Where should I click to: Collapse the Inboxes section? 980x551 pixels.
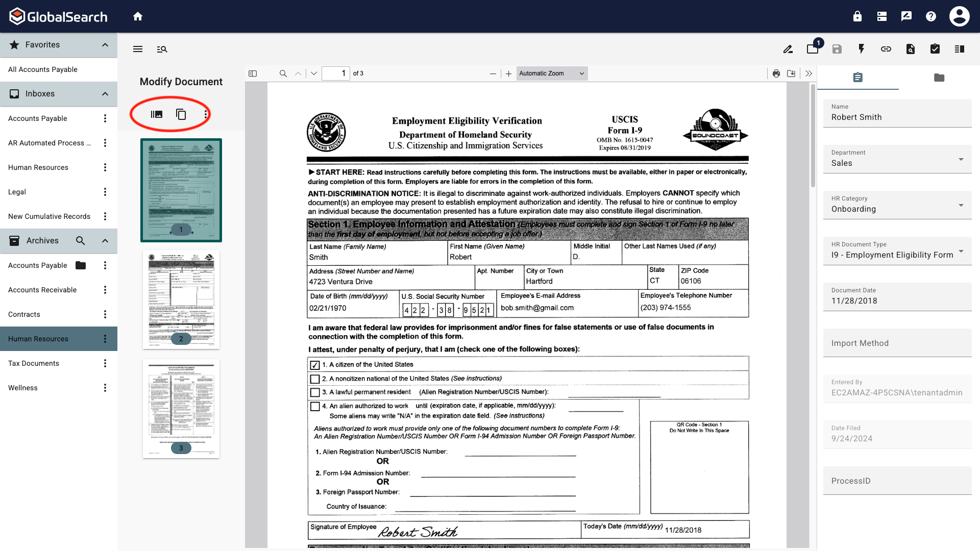(x=105, y=94)
